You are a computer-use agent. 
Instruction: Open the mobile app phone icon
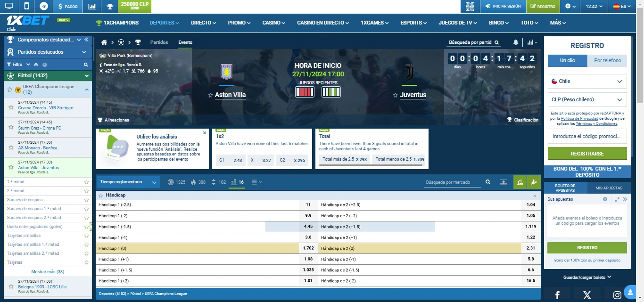26,7
